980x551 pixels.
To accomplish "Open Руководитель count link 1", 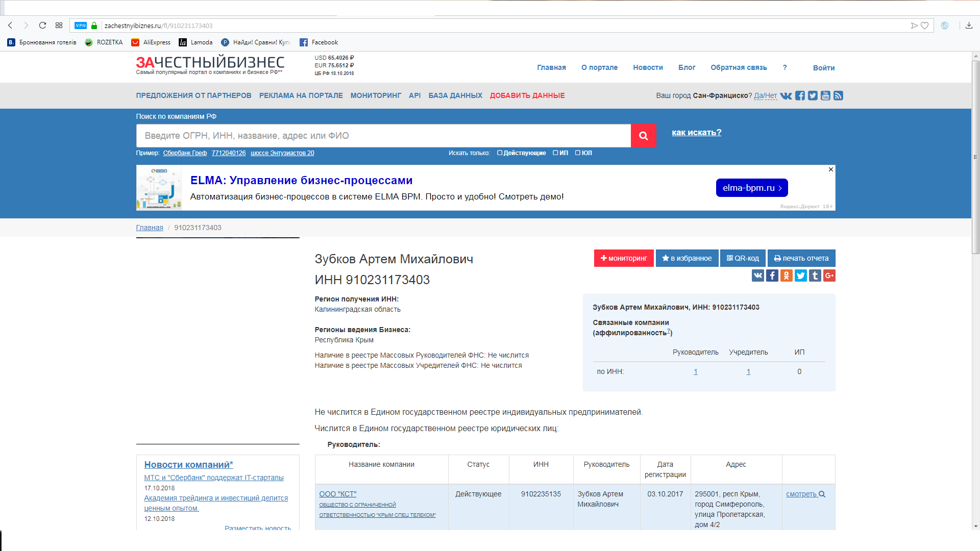I will pos(696,372).
